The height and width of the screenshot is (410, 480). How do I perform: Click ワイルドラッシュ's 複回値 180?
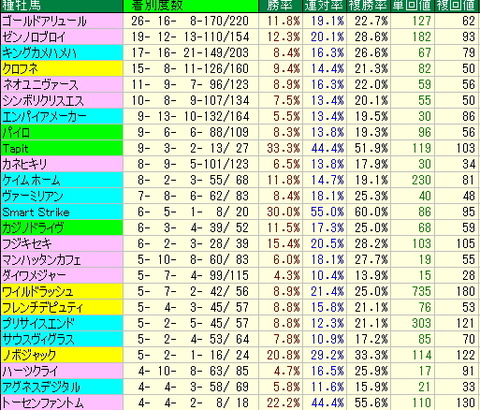tap(465, 292)
